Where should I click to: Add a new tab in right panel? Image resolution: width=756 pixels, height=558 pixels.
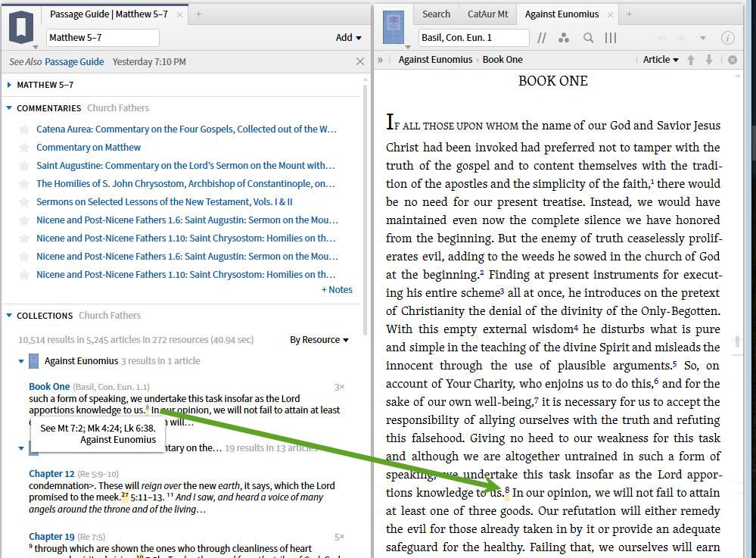point(629,14)
